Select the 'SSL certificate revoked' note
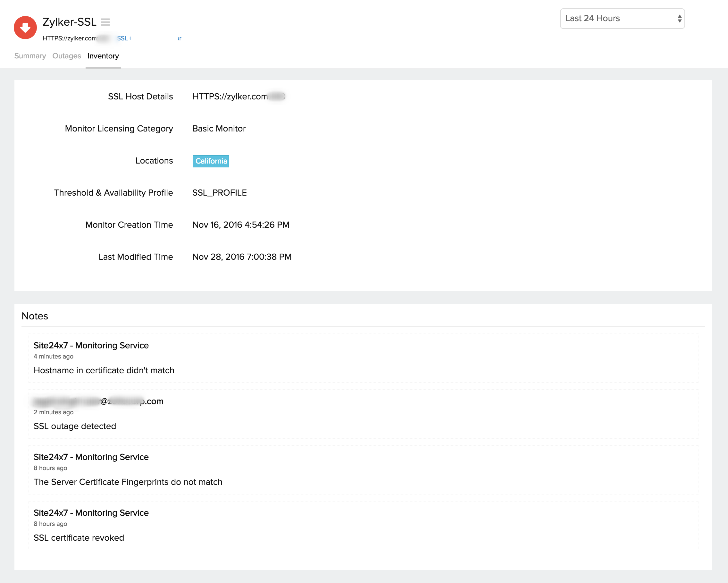The height and width of the screenshot is (583, 728). pyautogui.click(x=79, y=538)
